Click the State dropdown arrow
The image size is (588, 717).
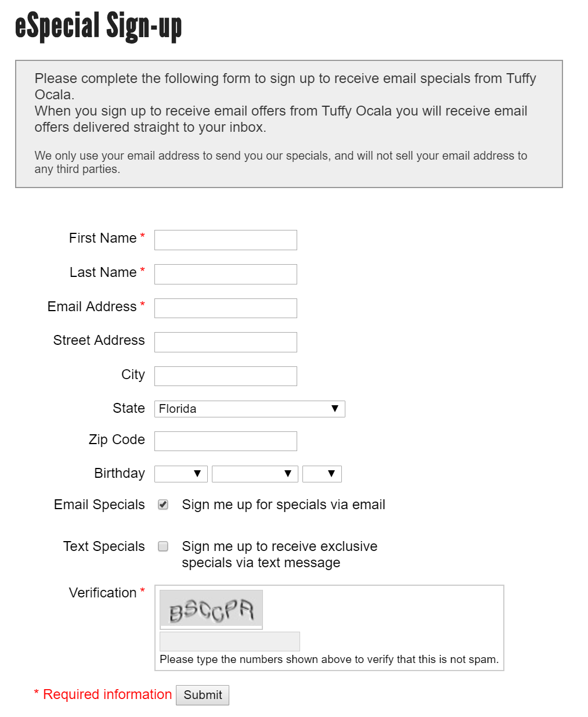[335, 409]
